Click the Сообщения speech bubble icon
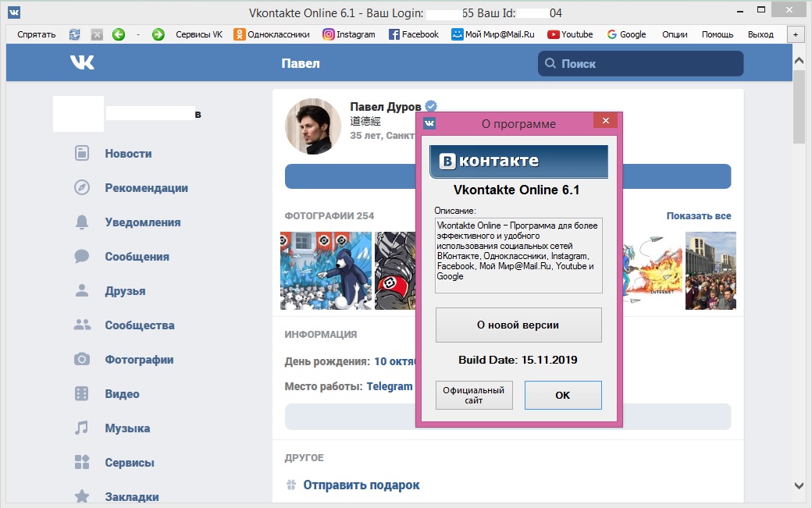The height and width of the screenshot is (508, 812). 82,256
